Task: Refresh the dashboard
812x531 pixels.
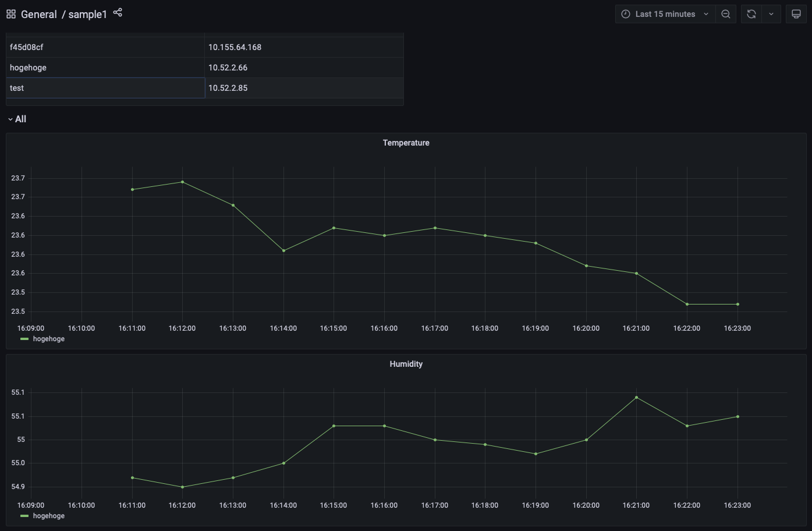Action: point(751,14)
